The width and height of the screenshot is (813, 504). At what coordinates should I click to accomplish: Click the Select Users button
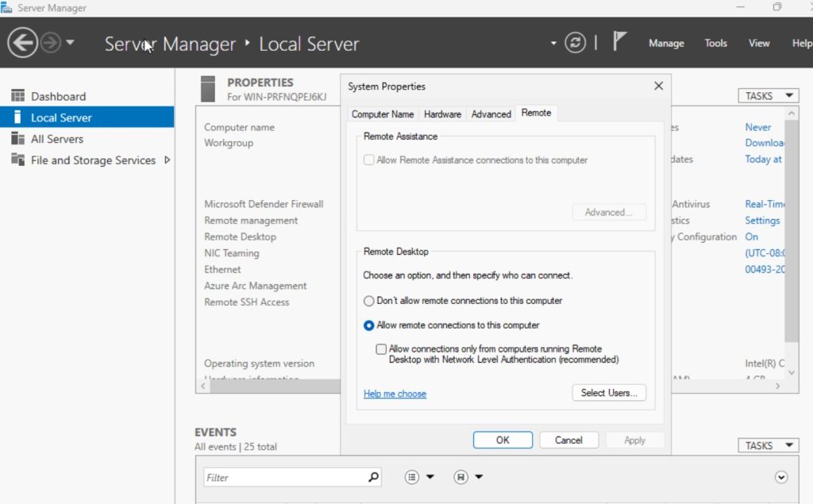tap(608, 393)
